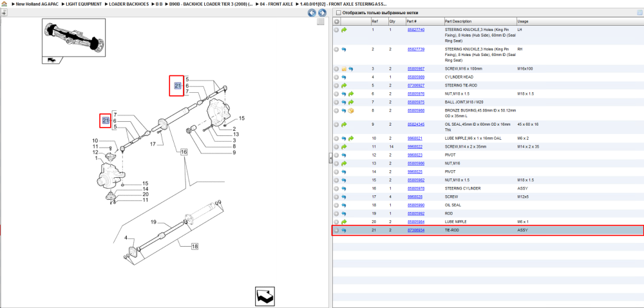Click blue arrow icon on ref 2 row
This screenshot has width=644, height=308.
click(344, 49)
